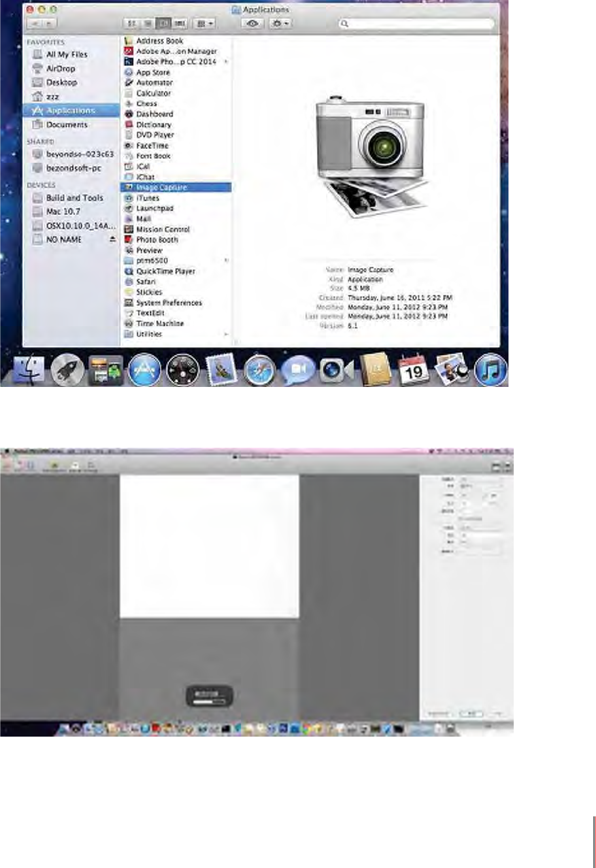
Task: Select Chess in Applications list
Action: point(146,103)
